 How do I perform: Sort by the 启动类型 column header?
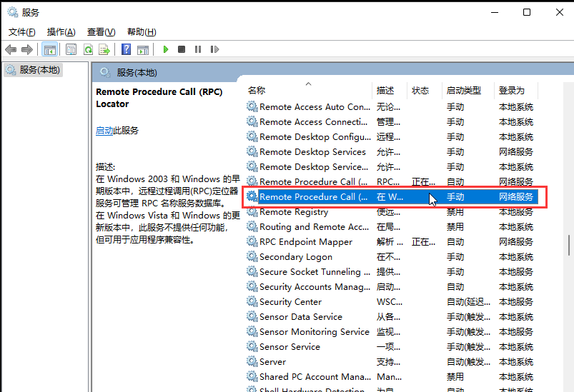(x=463, y=91)
